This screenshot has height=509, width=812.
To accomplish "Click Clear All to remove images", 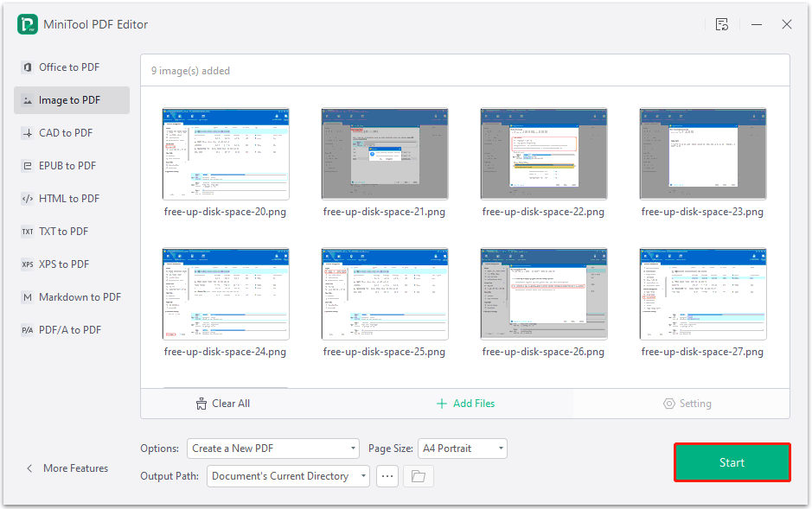I will tap(222, 403).
